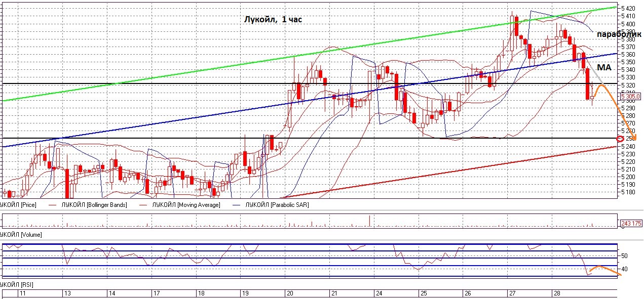Click price axis label 5 220
Screen dimensions: 644x299
pyautogui.click(x=628, y=161)
